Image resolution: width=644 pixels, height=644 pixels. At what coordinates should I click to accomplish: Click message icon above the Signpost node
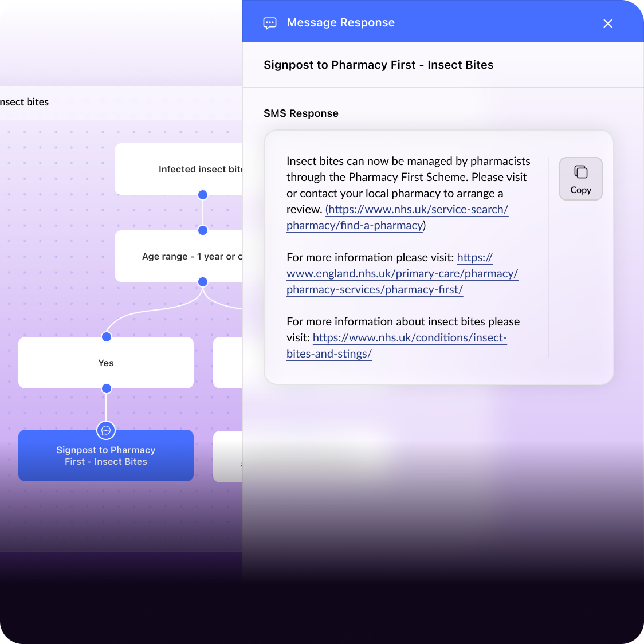click(x=106, y=430)
